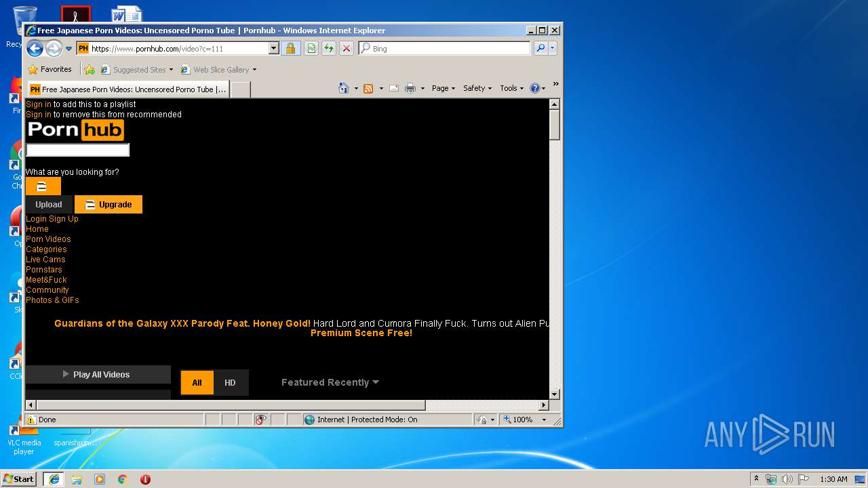
Task: Click the orange Upgrade button
Action: pos(108,205)
